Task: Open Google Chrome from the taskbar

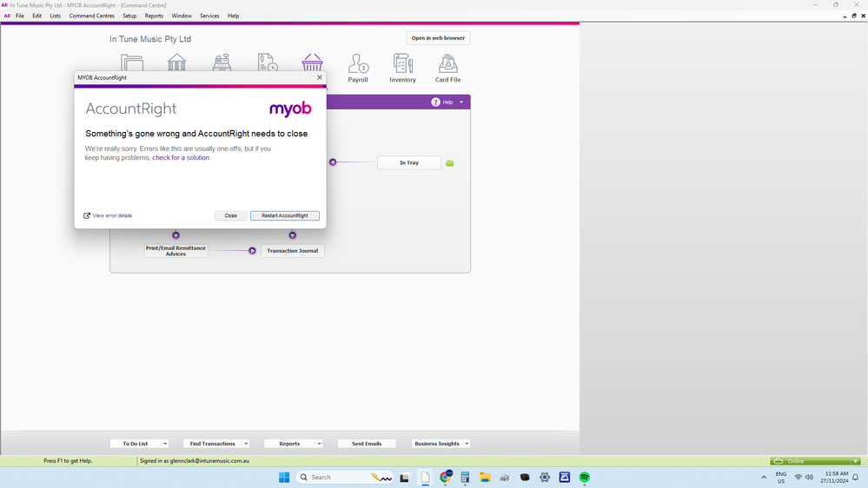Action: [x=446, y=478]
